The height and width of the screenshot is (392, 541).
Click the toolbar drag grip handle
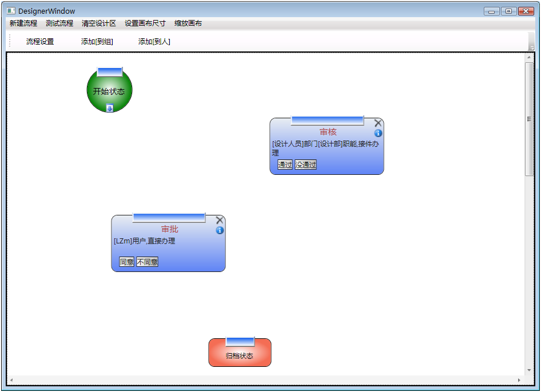pyautogui.click(x=10, y=41)
